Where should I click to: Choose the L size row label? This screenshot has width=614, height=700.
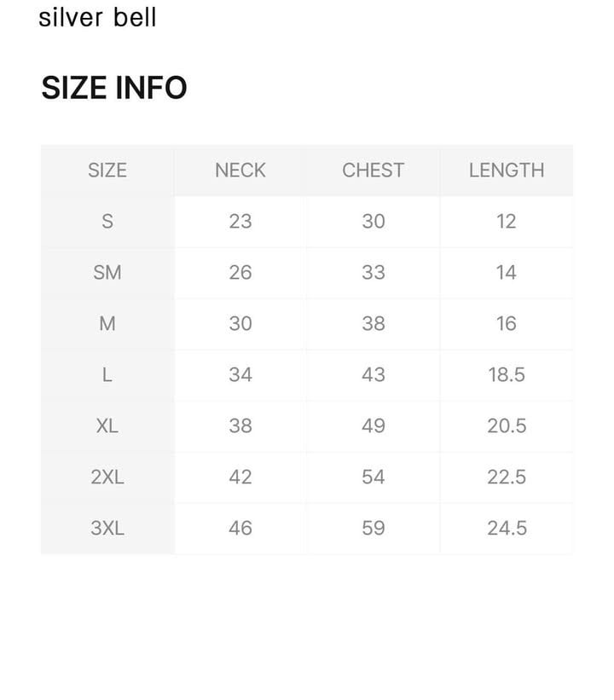tap(107, 375)
